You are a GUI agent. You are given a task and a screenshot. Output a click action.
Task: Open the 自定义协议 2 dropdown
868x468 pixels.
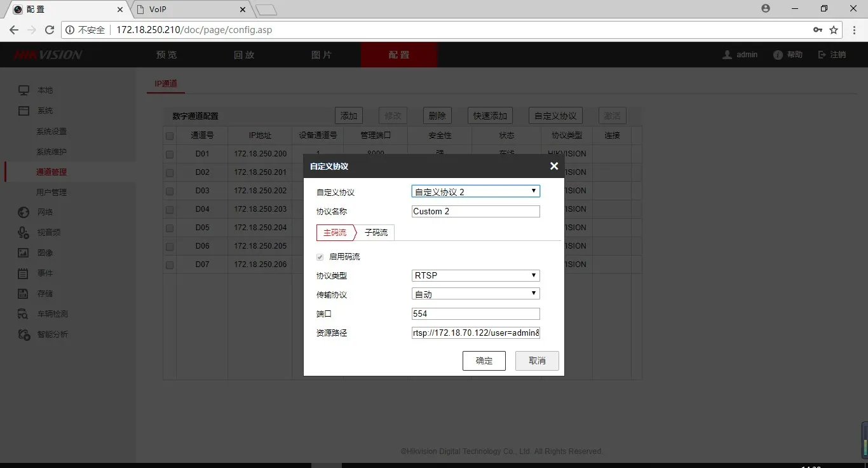(x=475, y=191)
